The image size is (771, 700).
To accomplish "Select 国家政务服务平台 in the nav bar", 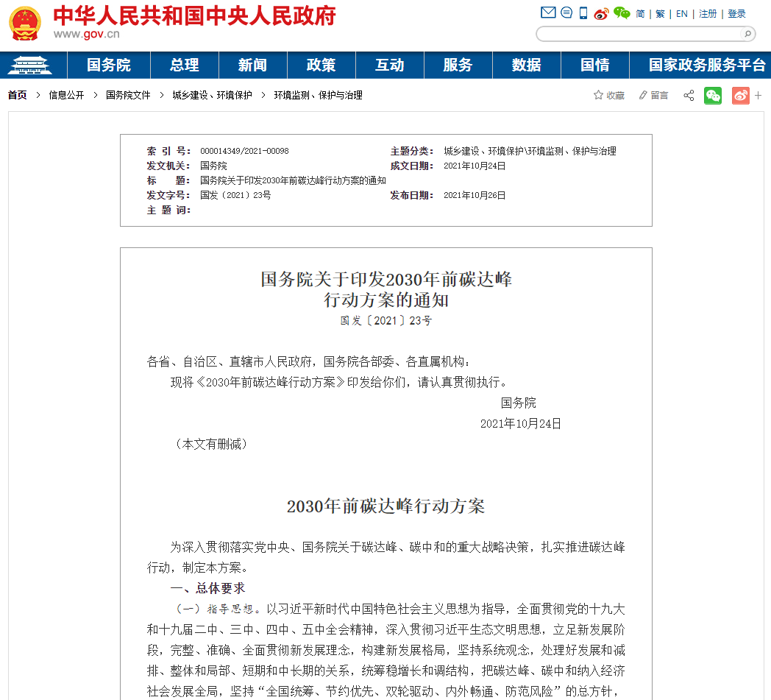I will (x=706, y=66).
